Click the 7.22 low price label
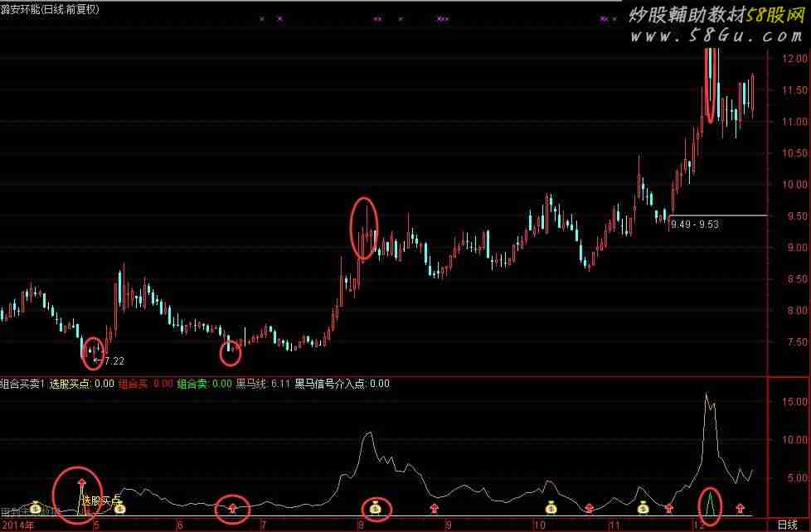The width and height of the screenshot is (811, 532). [114, 360]
